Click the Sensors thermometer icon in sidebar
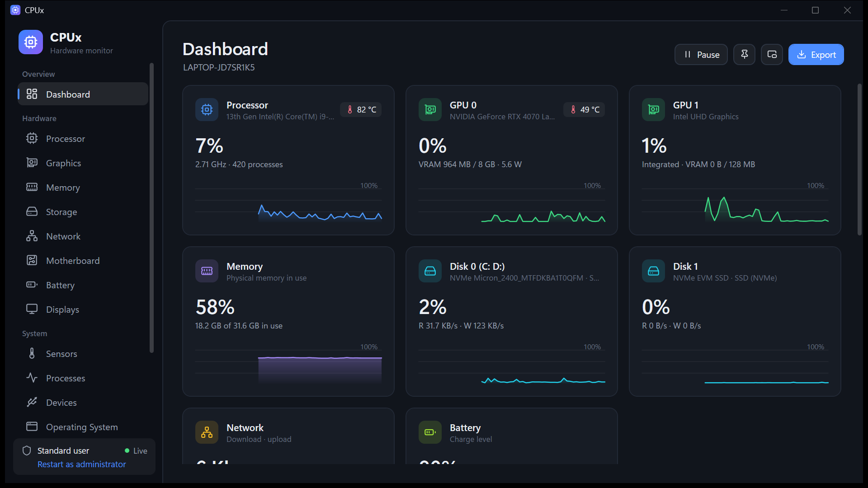Viewport: 868px width, 488px height. pos(32,353)
